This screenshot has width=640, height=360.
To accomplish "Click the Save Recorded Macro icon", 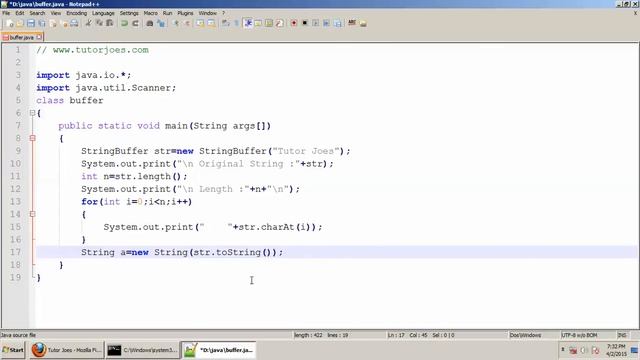I will (x=338, y=23).
